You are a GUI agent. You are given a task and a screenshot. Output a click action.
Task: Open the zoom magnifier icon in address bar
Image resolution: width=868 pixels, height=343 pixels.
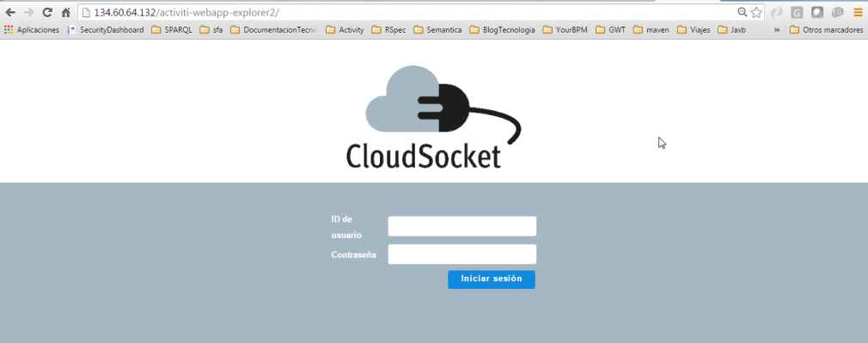[743, 12]
